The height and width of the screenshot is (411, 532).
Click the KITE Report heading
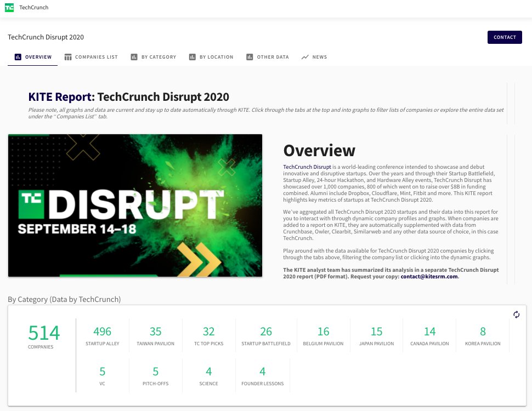[129, 96]
